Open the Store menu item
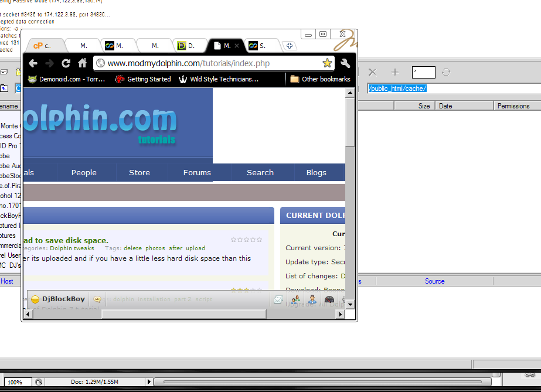Screen dimensions: 541x392 (x=139, y=172)
